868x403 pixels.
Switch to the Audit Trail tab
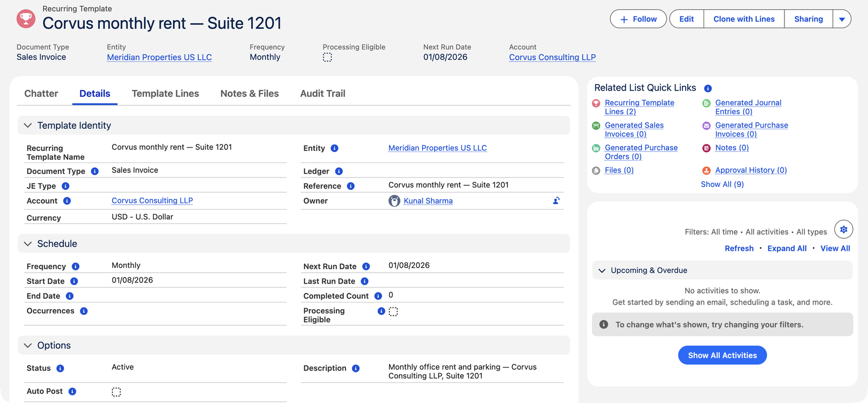coord(323,93)
